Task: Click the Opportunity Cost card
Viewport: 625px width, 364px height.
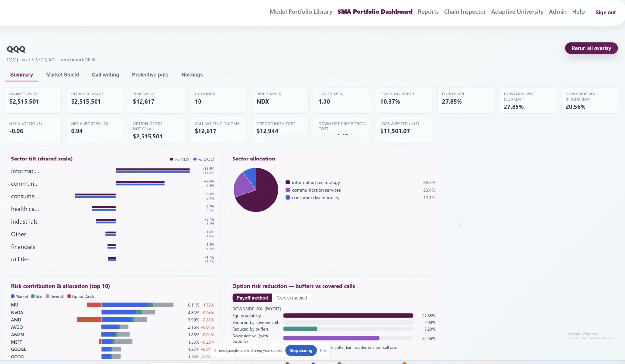Action: point(280,130)
